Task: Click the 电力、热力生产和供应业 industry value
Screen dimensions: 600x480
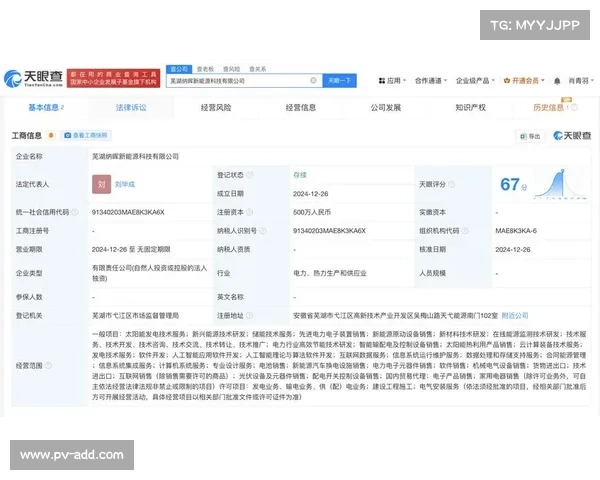Action: (x=330, y=273)
